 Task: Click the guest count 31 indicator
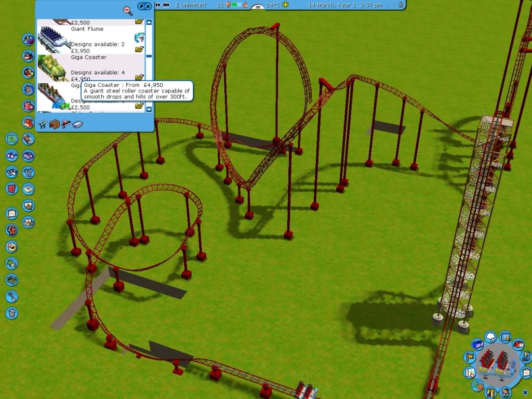click(220, 5)
